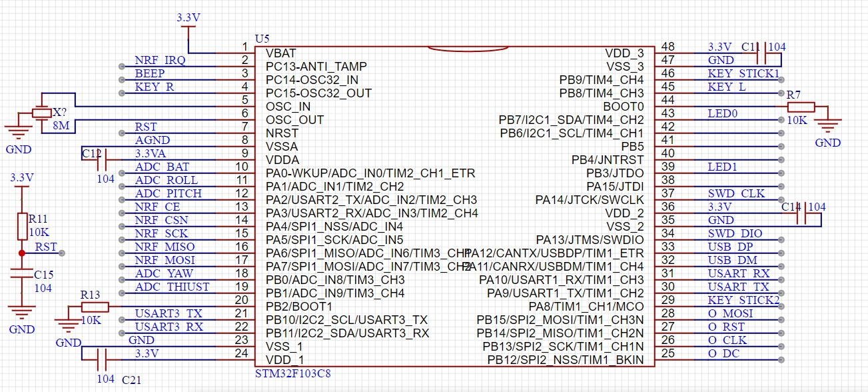Select resistor R13 symbol on PB2/BOOT1
The width and height of the screenshot is (868, 392).
click(95, 307)
